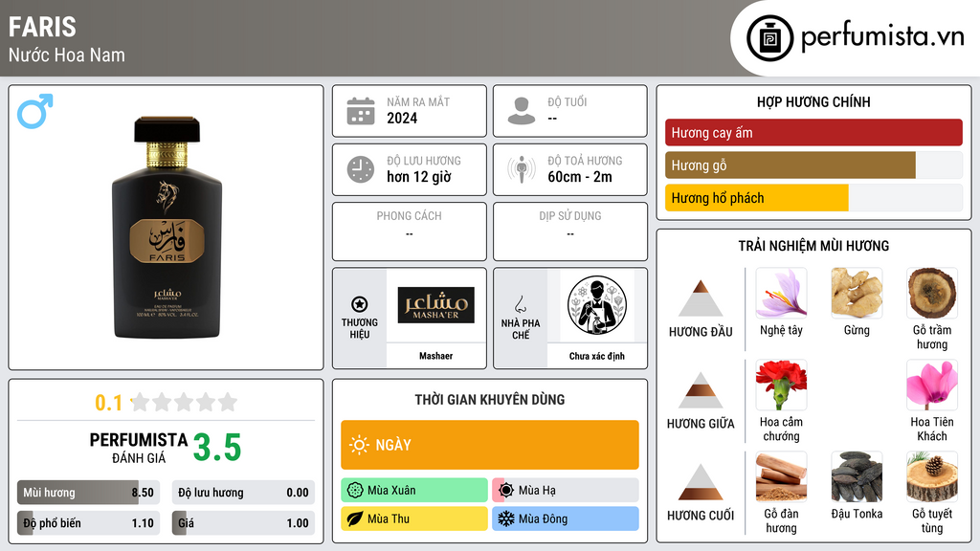Click the clock icon beside Độ lưu hương
The image size is (980, 551).
pyautogui.click(x=361, y=169)
